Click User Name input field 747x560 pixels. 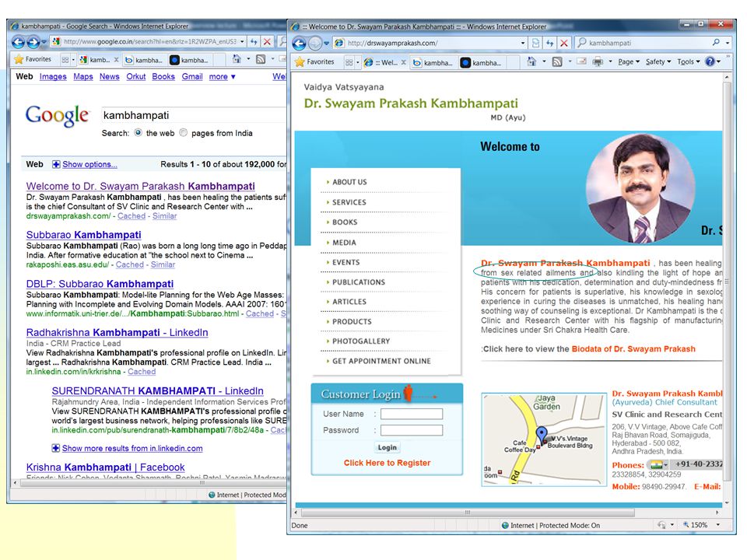pos(412,414)
